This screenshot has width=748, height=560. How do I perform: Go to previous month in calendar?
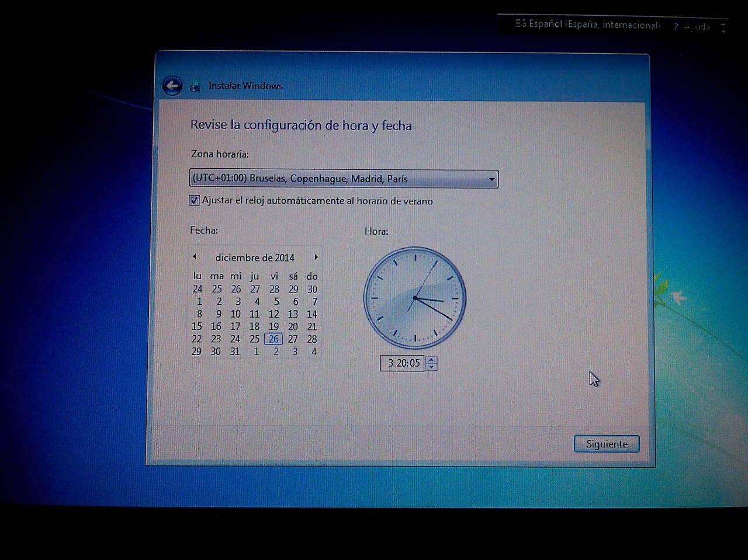tap(195, 257)
